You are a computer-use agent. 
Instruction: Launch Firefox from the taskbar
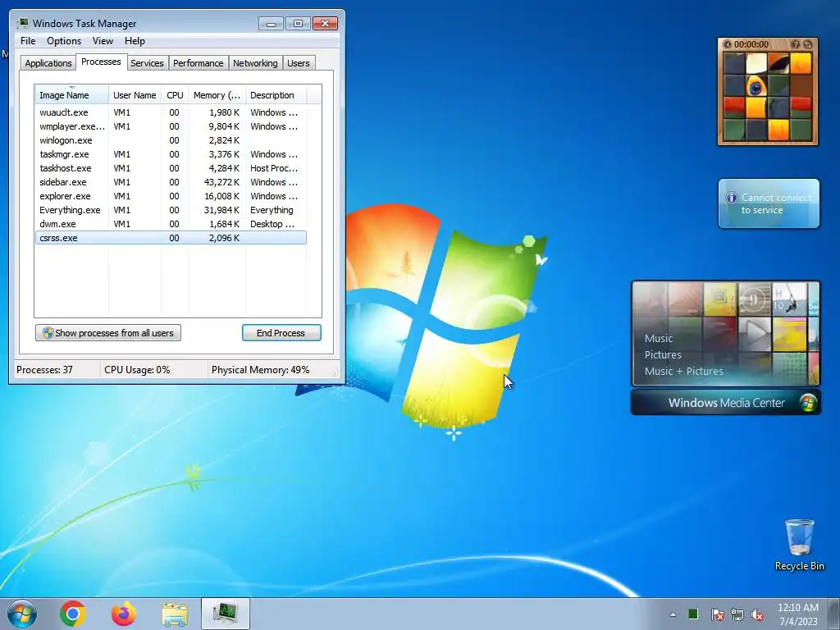click(x=123, y=614)
